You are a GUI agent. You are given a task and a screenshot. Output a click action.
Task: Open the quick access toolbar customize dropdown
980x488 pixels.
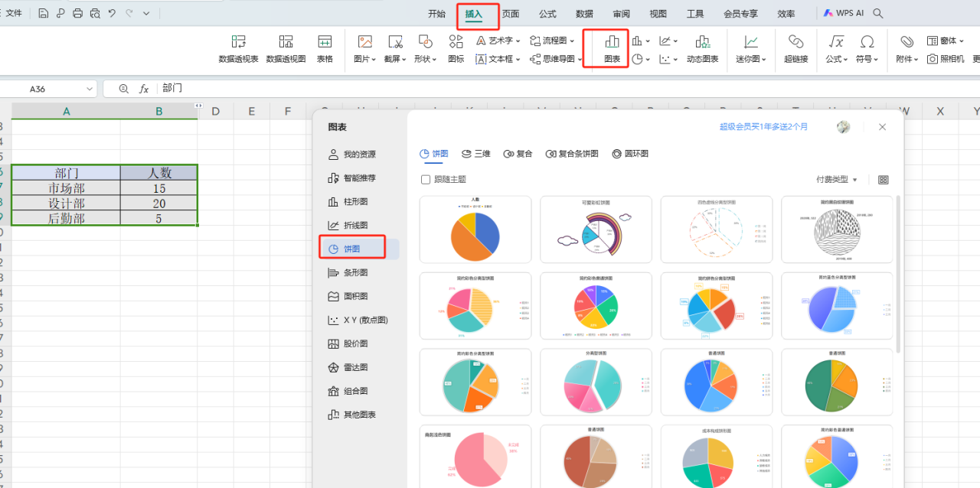click(x=146, y=13)
